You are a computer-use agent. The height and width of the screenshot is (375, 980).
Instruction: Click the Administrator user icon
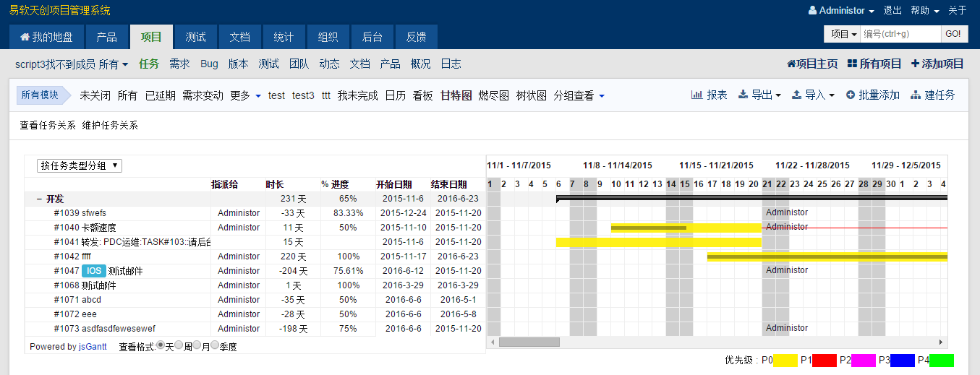pyautogui.click(x=812, y=11)
